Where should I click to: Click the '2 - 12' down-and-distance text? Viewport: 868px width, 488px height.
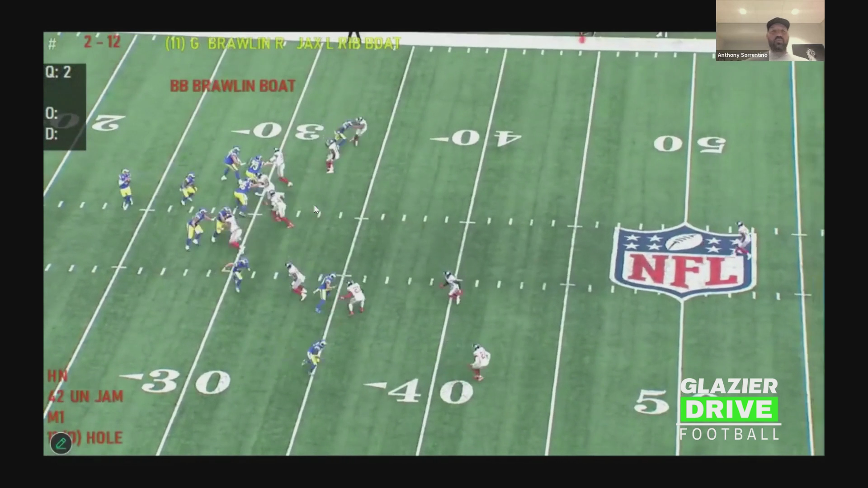[102, 42]
